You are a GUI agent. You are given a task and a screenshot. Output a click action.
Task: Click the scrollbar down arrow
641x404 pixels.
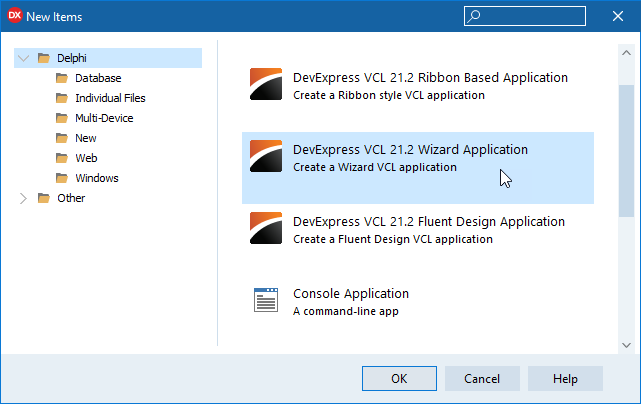click(626, 345)
